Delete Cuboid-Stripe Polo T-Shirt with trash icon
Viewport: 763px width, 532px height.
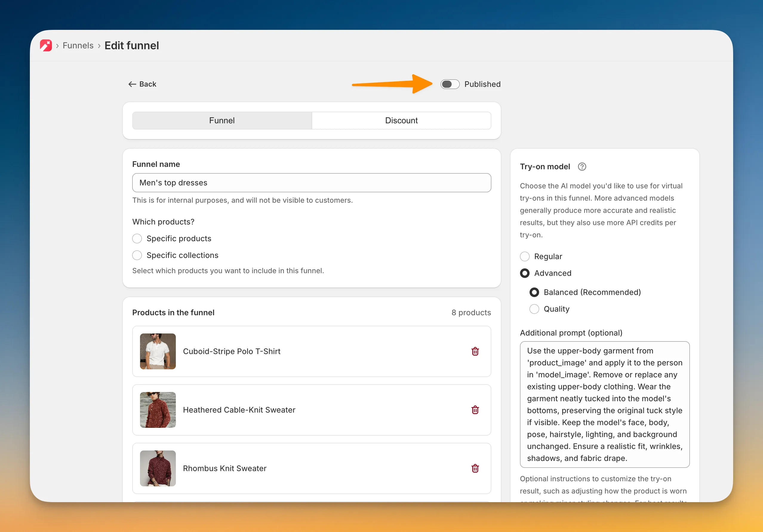(475, 351)
